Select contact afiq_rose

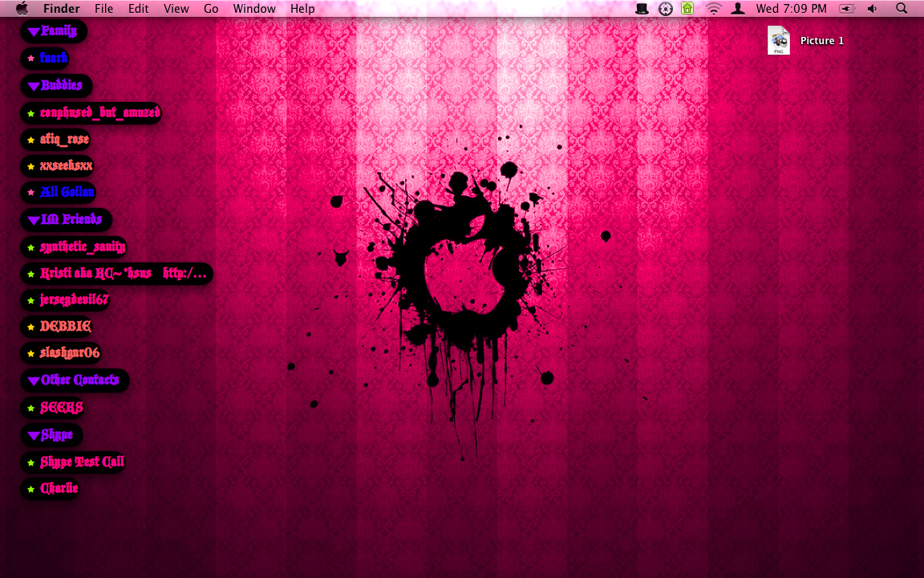tap(56, 139)
